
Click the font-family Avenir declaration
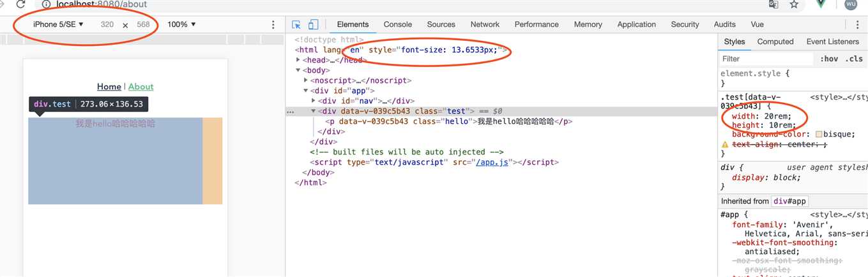[800, 229]
